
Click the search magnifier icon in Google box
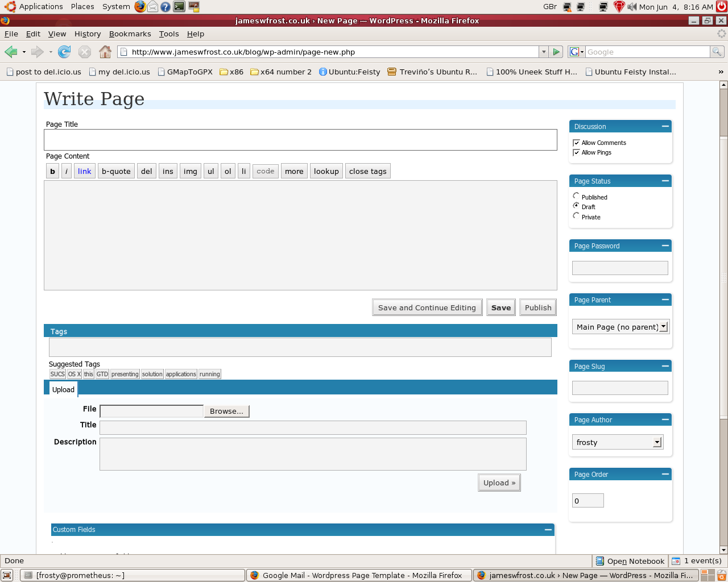(717, 52)
